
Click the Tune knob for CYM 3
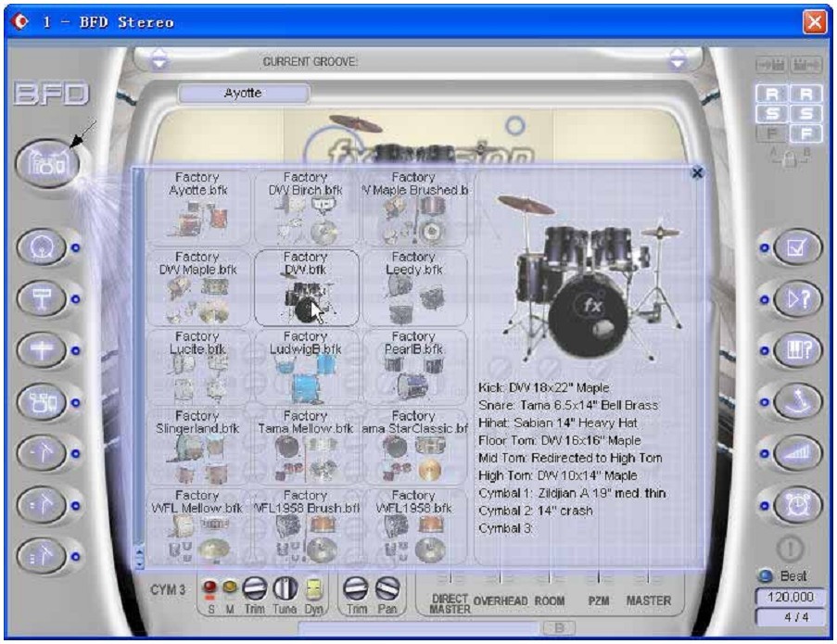285,587
